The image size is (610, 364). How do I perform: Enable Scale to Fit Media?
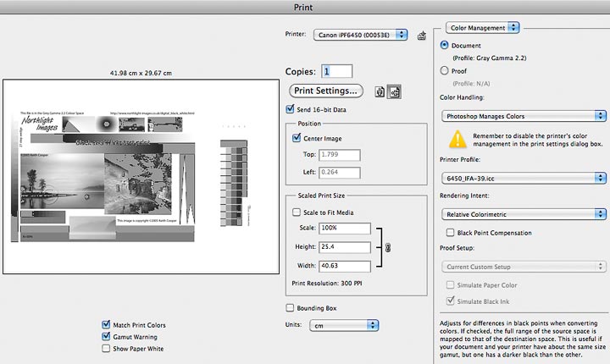297,212
